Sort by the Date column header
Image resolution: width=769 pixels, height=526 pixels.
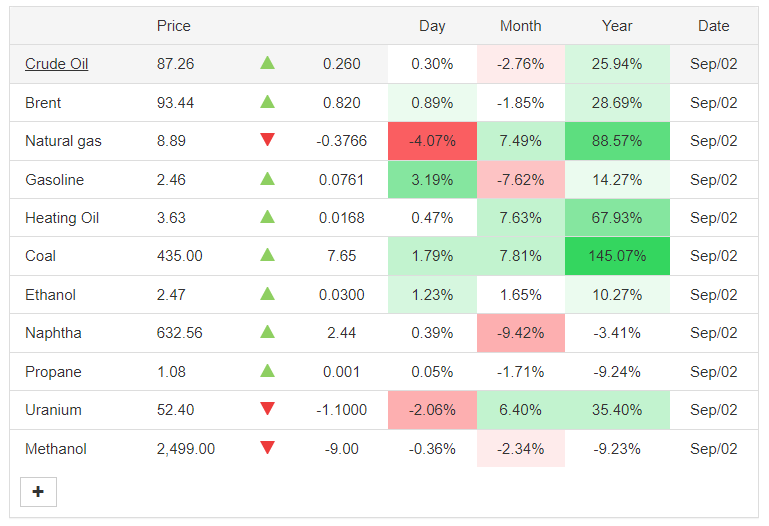pyautogui.click(x=714, y=25)
